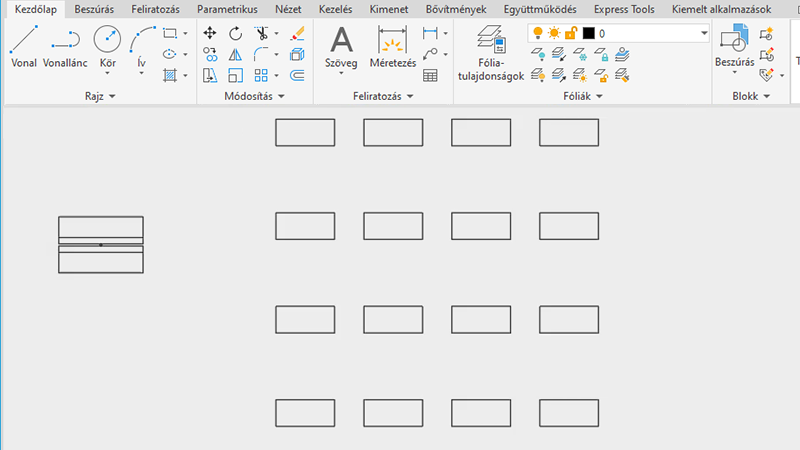Click the Explode tool icon
Viewport: 800px width, 450px height.
click(297, 54)
